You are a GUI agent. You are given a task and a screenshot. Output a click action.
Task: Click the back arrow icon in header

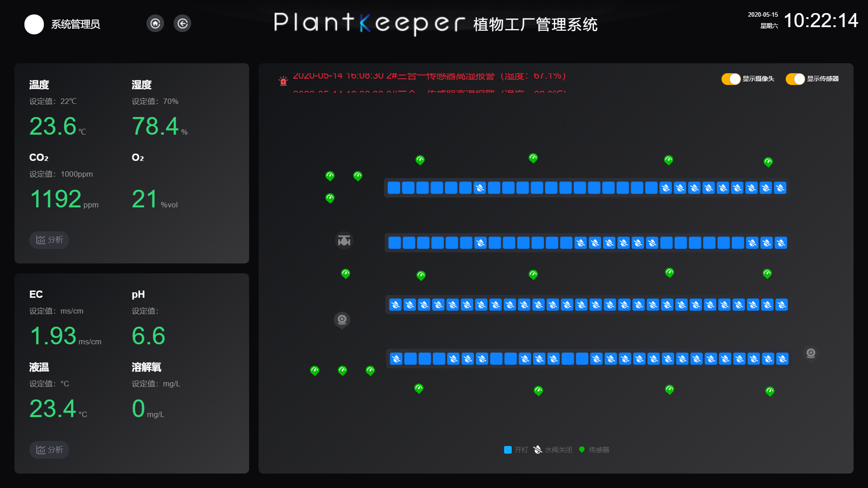[182, 23]
